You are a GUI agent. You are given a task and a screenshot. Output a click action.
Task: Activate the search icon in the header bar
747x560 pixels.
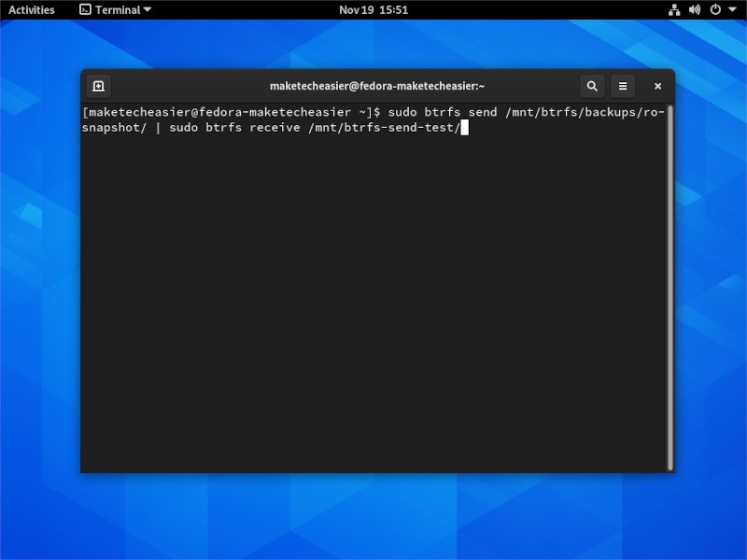[592, 86]
